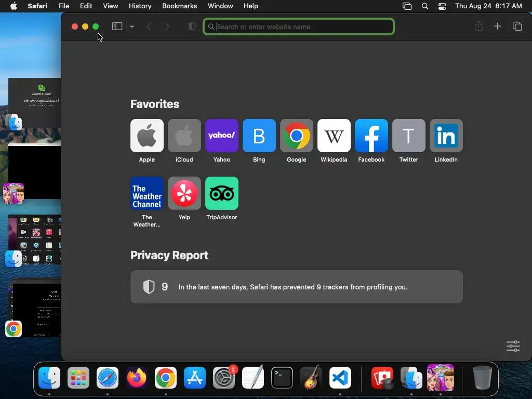This screenshot has height=399, width=532.
Task: Open the Wikipedia favorite
Action: click(334, 136)
